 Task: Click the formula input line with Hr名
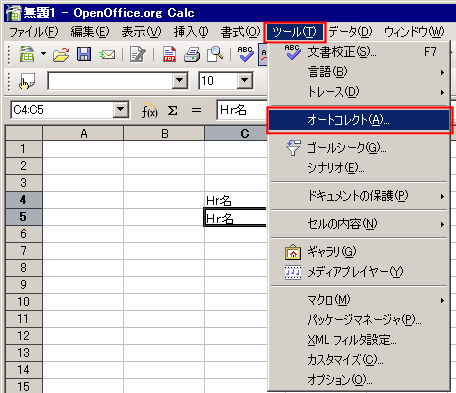tap(242, 110)
